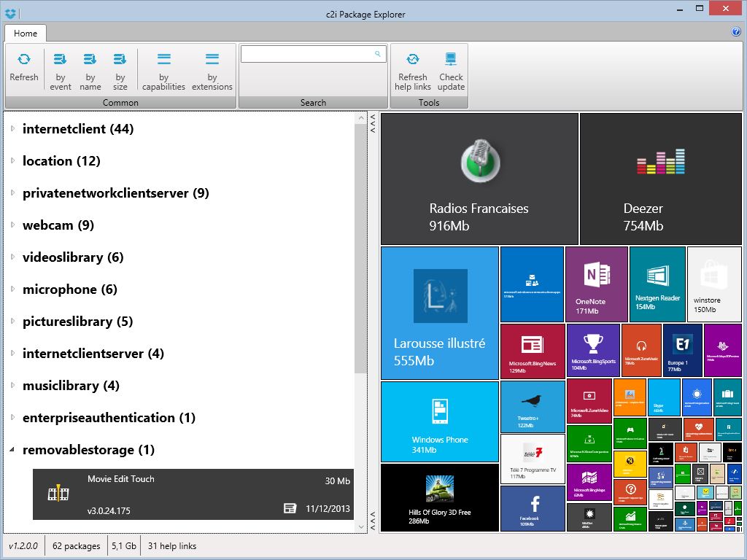Viewport: 747px width, 560px height.
Task: Select the Facebook 109Mb tile
Action: [x=533, y=508]
